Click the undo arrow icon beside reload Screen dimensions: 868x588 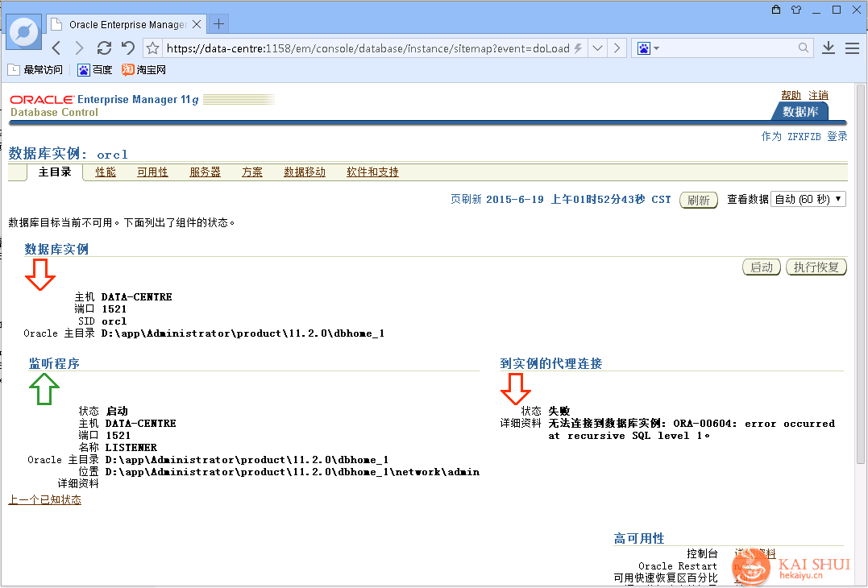(128, 48)
